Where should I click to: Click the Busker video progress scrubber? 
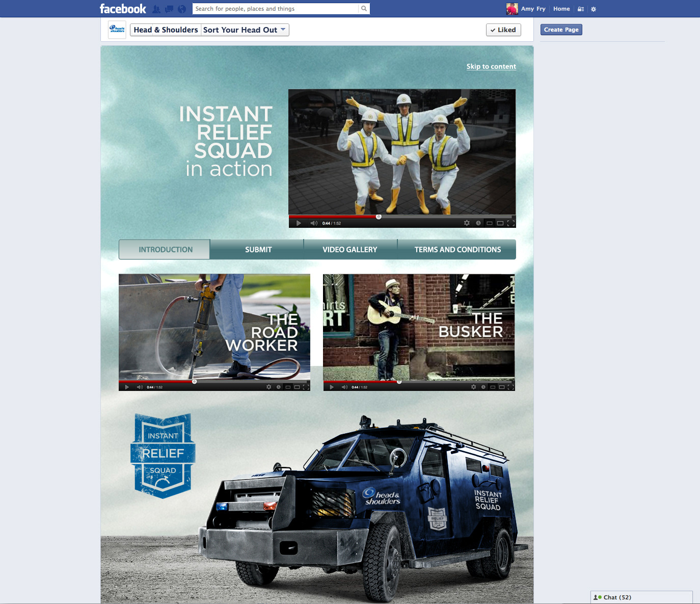pyautogui.click(x=399, y=381)
